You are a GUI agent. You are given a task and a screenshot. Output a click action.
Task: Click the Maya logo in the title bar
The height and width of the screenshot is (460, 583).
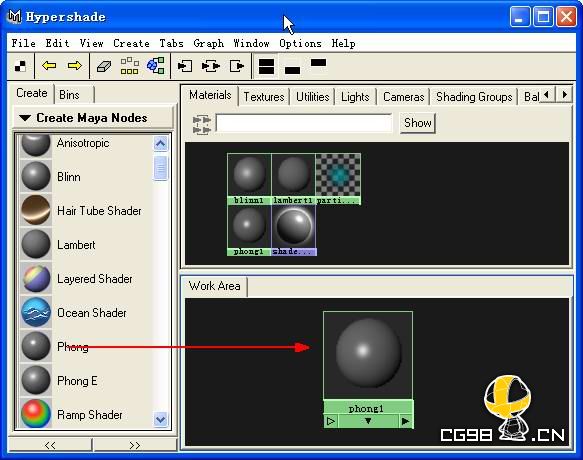[15, 17]
